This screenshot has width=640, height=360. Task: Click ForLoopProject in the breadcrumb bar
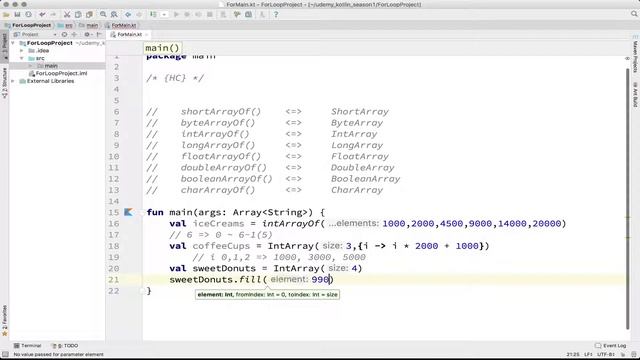[31, 25]
